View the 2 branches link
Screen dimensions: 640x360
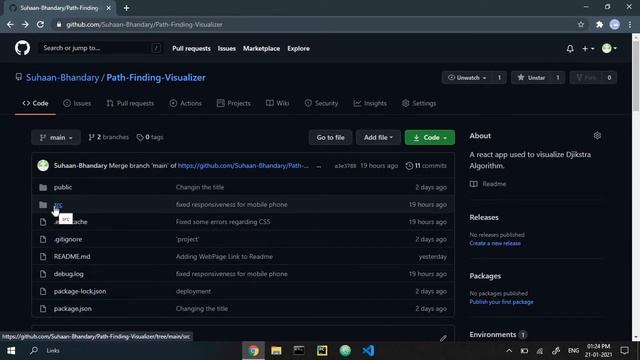point(109,137)
